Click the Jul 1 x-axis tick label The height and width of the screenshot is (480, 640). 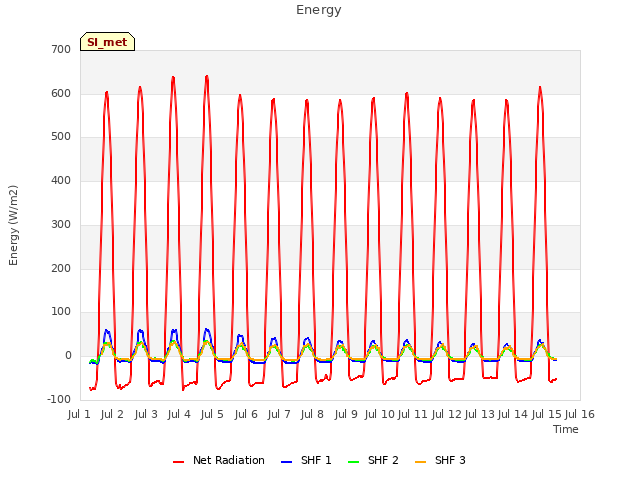tap(79, 414)
